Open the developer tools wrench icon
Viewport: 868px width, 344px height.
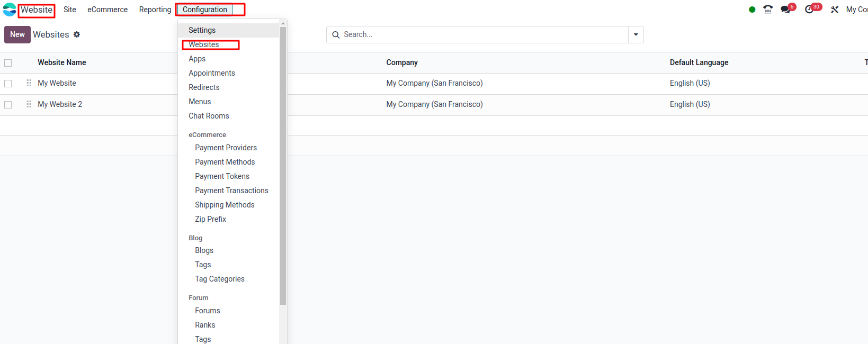pos(835,10)
